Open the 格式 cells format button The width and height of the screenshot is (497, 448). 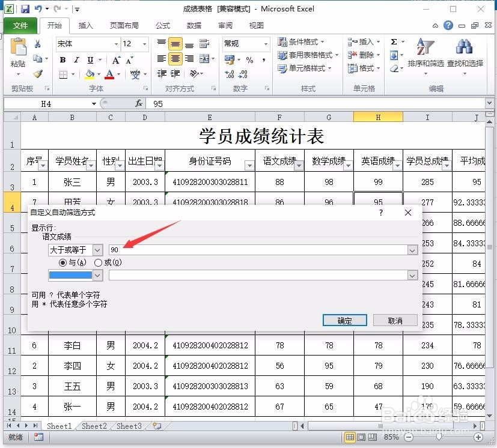point(363,68)
